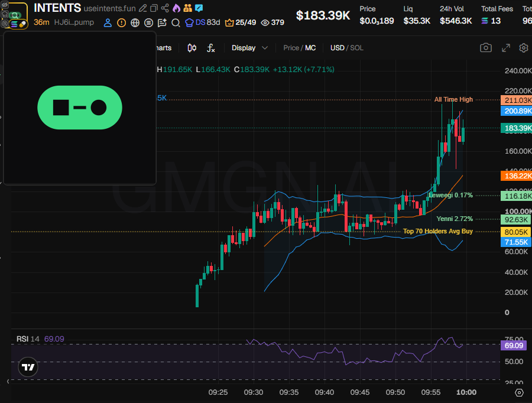
Task: Click the eye 379 watchers counter
Action: (273, 22)
